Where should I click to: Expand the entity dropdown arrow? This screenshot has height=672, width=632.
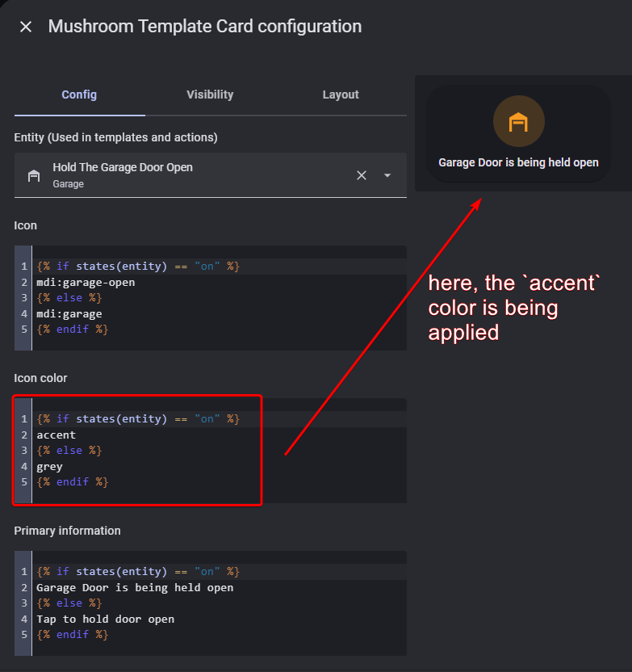[x=387, y=175]
